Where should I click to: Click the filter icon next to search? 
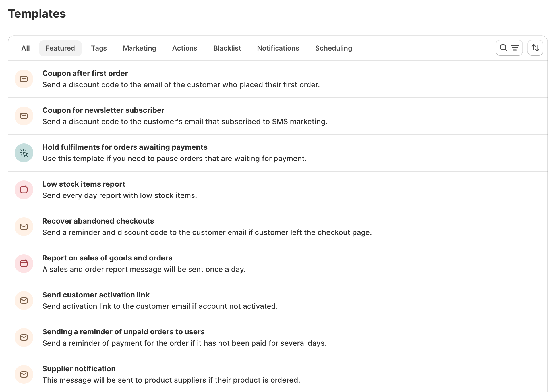[515, 48]
